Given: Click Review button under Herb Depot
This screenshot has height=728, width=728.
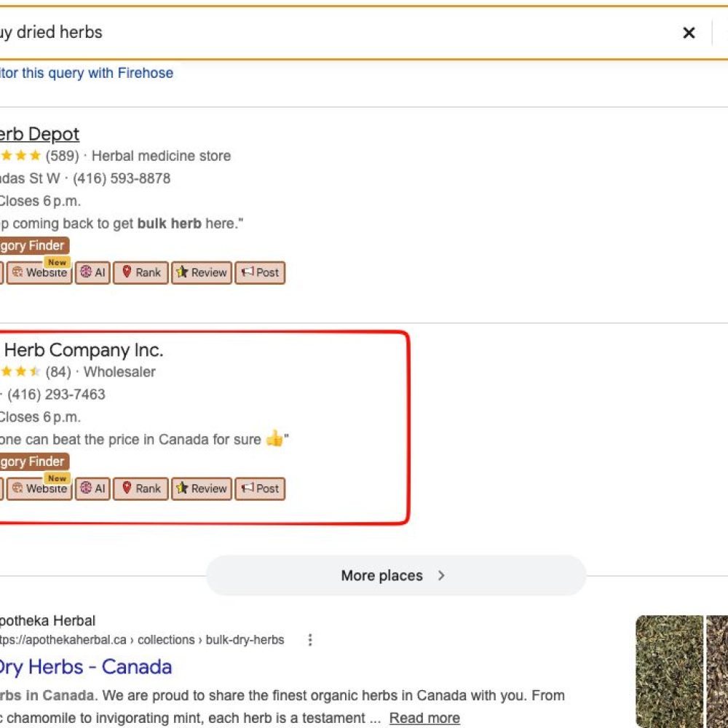Looking at the screenshot, I should (x=202, y=272).
